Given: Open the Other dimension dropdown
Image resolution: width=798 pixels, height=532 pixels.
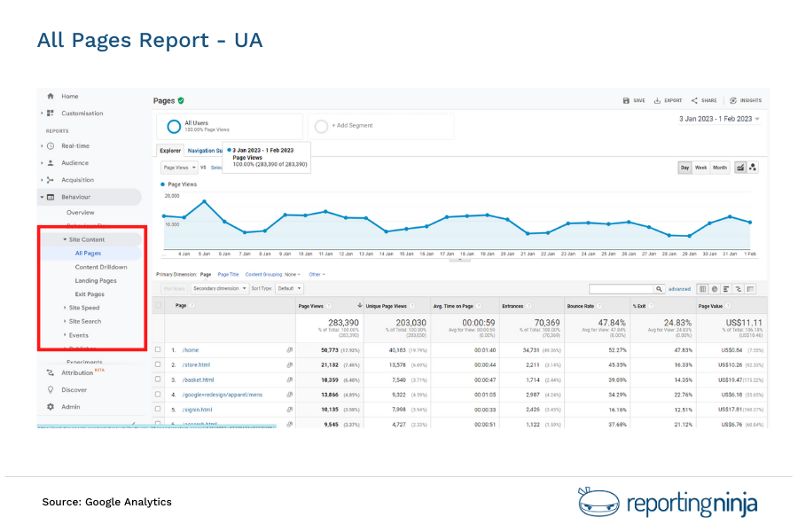Looking at the screenshot, I should click(x=317, y=274).
